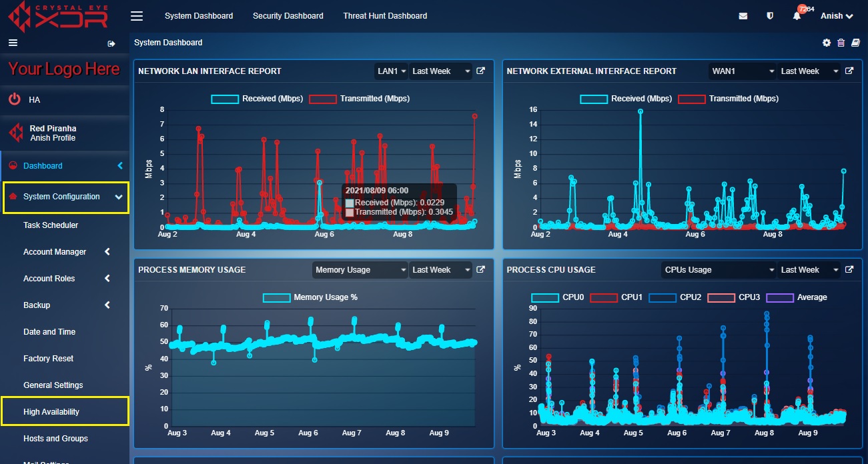Open Hosts and Groups in the sidebar

tap(55, 439)
